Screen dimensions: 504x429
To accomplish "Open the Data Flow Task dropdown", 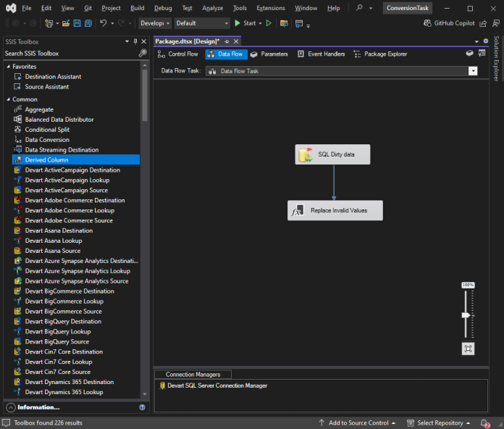I will 473,71.
